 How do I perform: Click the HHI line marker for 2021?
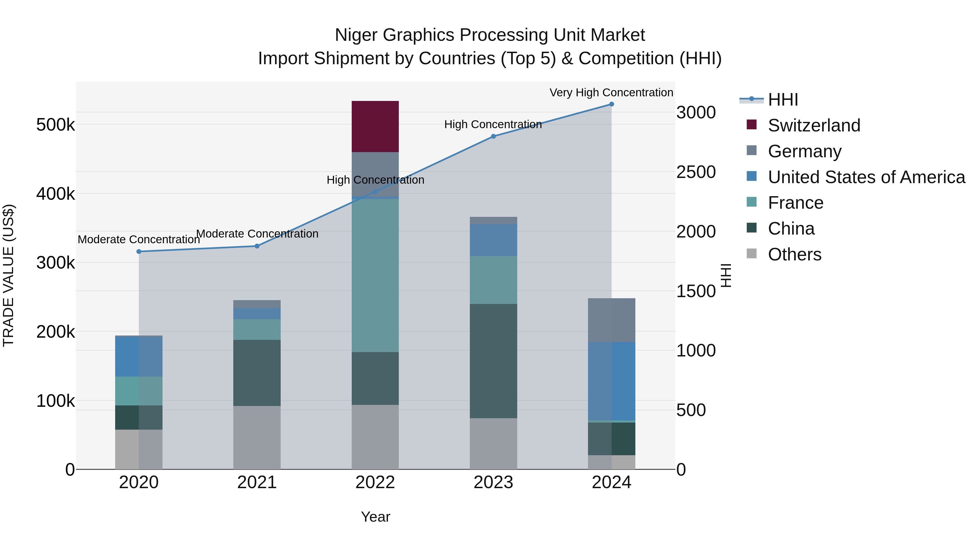pyautogui.click(x=257, y=246)
